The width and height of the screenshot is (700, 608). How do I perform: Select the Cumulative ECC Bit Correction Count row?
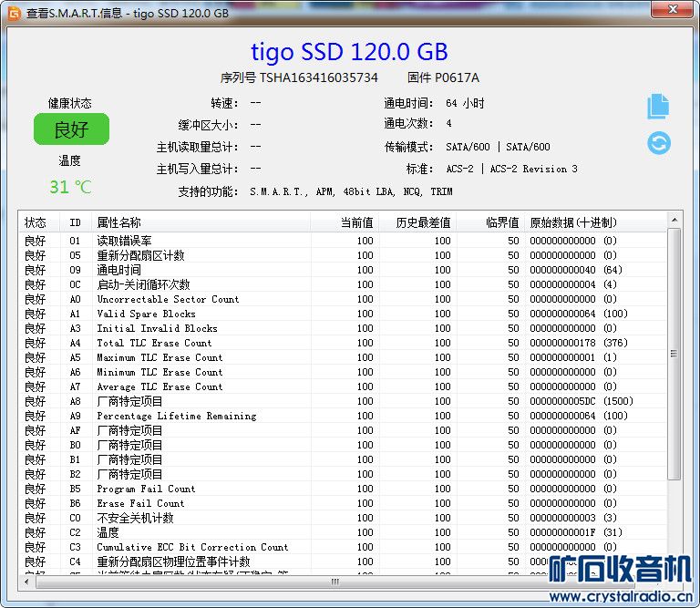pos(343,547)
